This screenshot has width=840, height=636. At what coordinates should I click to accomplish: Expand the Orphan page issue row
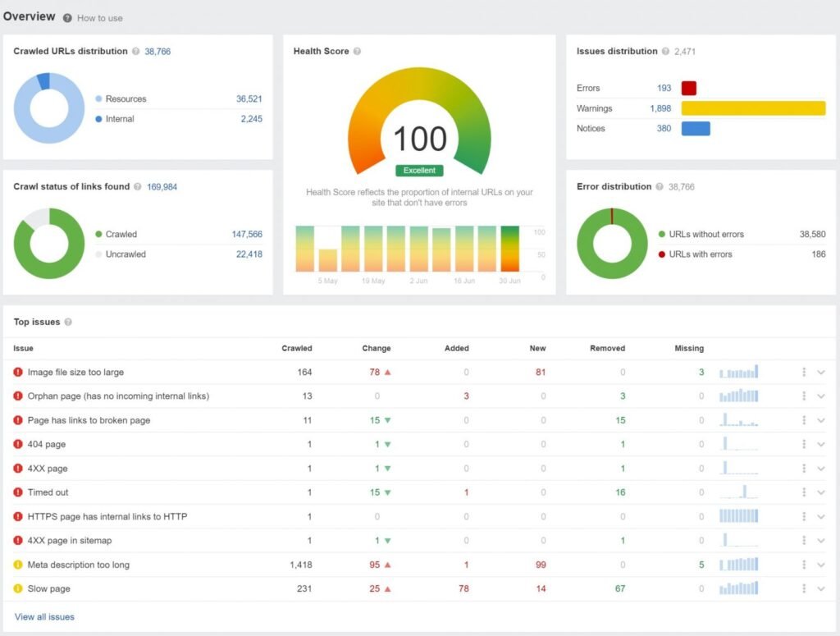click(x=820, y=396)
